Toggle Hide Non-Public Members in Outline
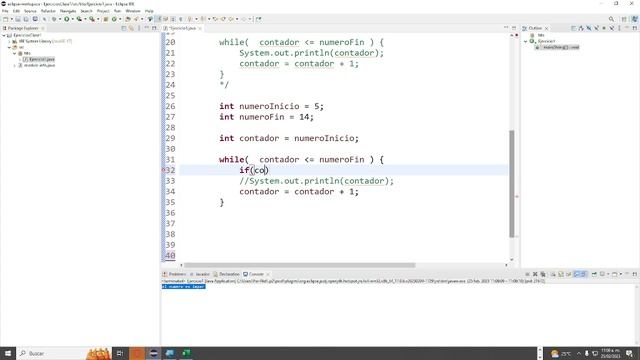The width and height of the screenshot is (640, 360). tap(604, 28)
